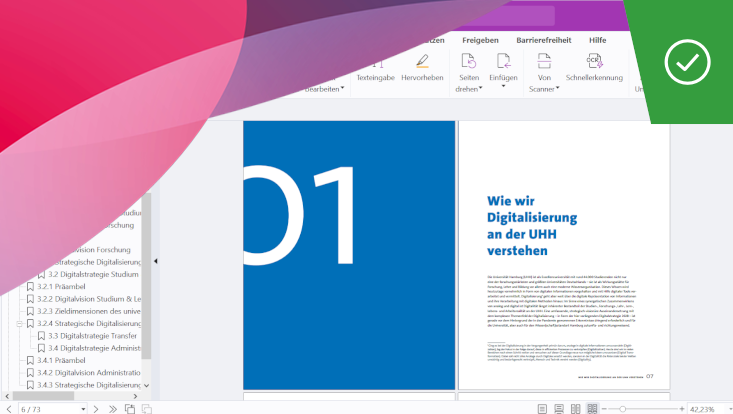Screen dimensions: 733x414
Task: Open the Von Scanner dropdown arrow
Action: coord(557,88)
